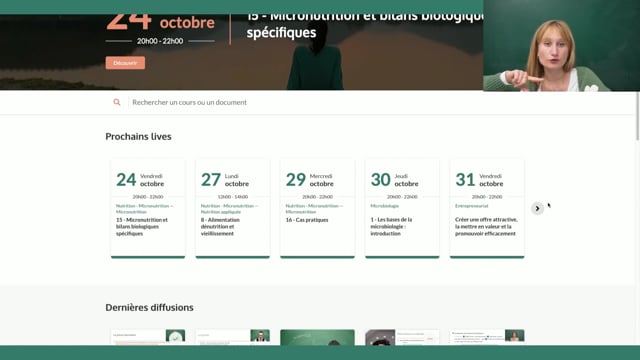Screen dimensions: 640x360
Task: Click the 'Nutrition appliquée' category on the 27 octobre card
Action: point(221,212)
